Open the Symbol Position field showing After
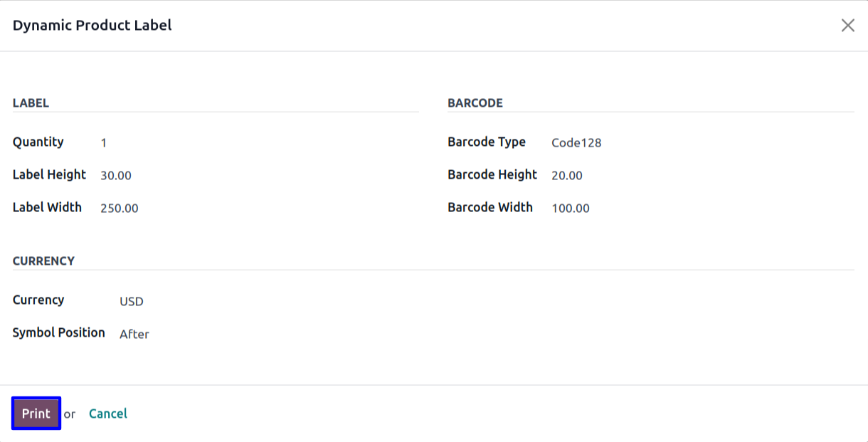868x442 pixels. (x=134, y=335)
